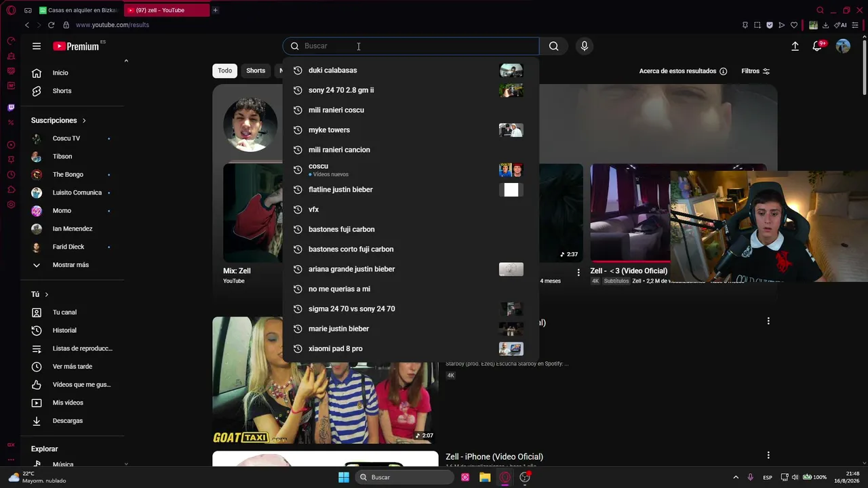Viewport: 868px width, 488px height.
Task: Start voice search with the microphone
Action: (x=585, y=46)
